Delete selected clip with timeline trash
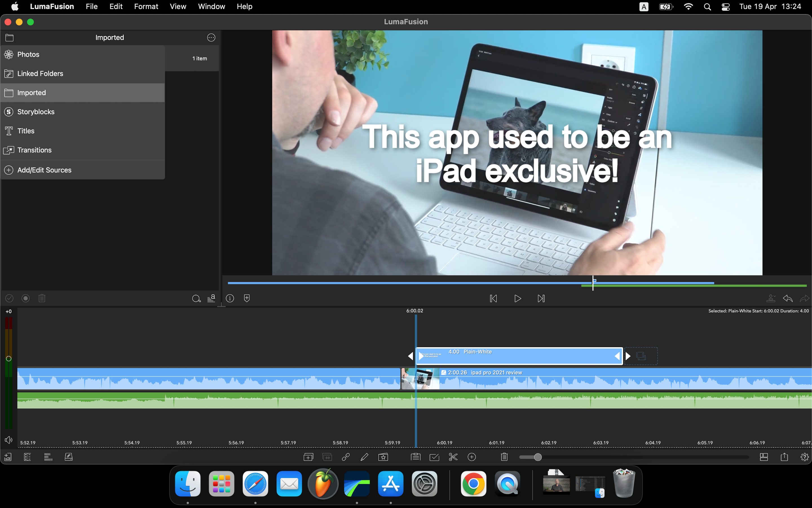The width and height of the screenshot is (812, 508). (504, 457)
